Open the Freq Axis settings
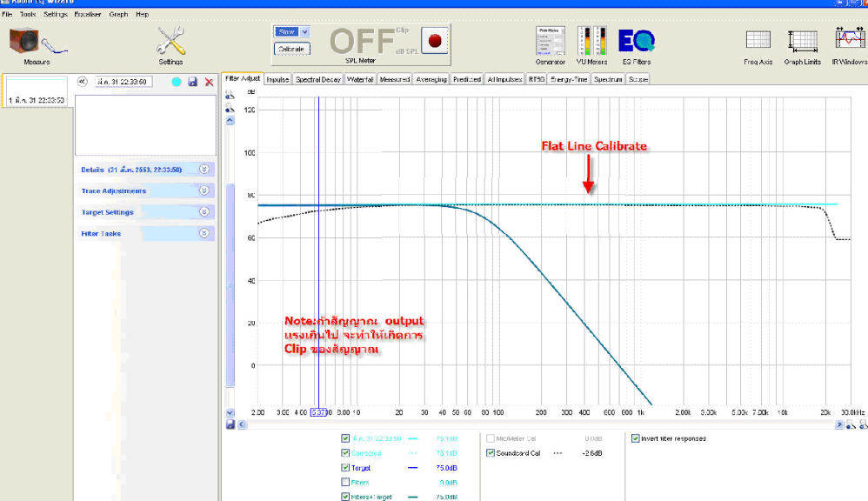 [x=758, y=46]
